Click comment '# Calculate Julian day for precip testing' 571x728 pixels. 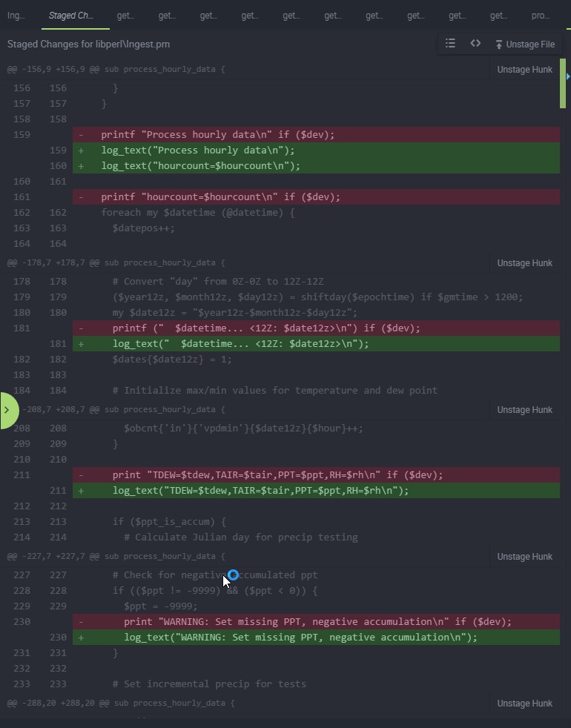241,537
